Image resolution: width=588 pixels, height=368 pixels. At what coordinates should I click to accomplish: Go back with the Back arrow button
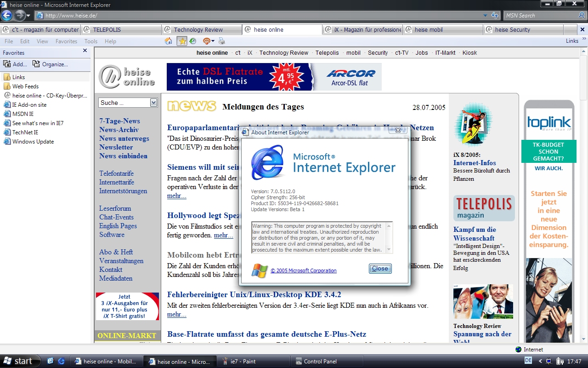click(x=6, y=15)
